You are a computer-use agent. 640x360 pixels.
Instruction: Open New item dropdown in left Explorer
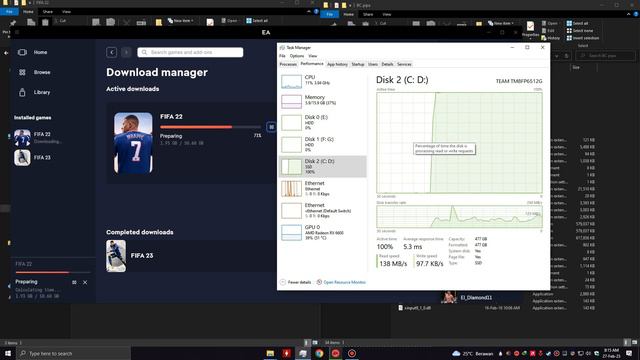pyautogui.click(x=180, y=20)
